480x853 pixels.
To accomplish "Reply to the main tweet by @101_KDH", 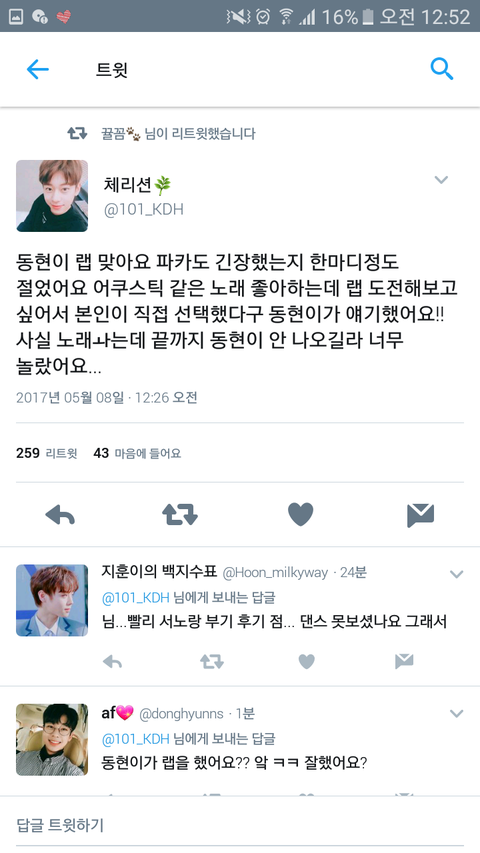I will click(60, 515).
